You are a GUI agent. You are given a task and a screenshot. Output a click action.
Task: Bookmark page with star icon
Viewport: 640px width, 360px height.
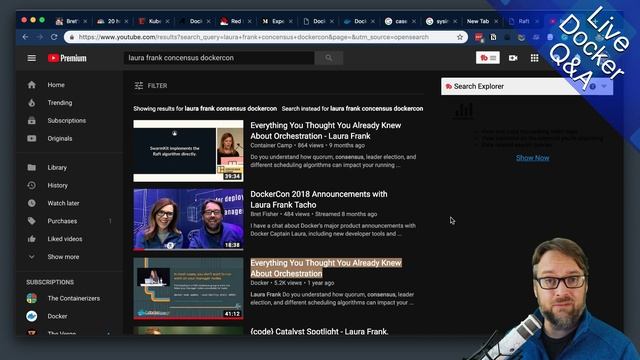(x=460, y=37)
